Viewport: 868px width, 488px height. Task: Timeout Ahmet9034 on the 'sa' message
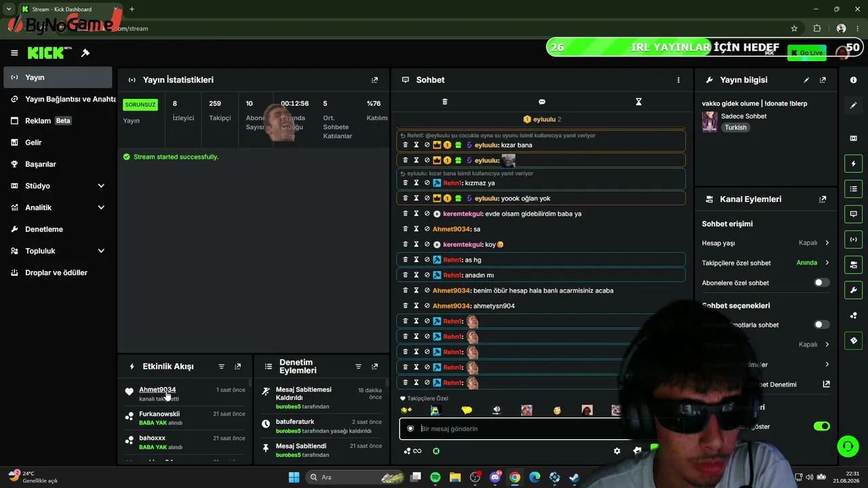(416, 229)
